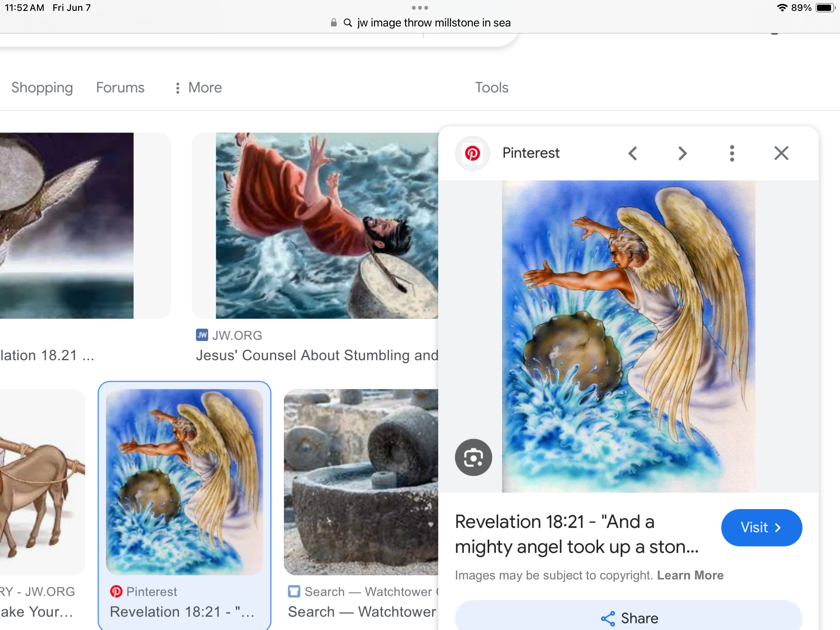Switch to the Forums tab
Screen dimensions: 840x630
pyautogui.click(x=120, y=87)
